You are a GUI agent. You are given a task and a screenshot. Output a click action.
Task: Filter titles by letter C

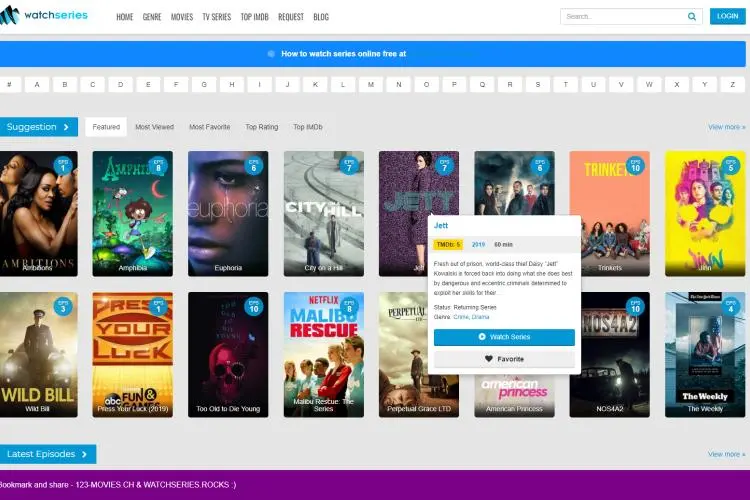point(92,84)
